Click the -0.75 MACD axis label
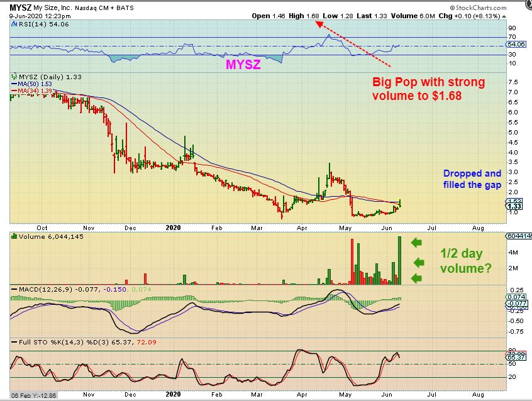 pos(516,332)
